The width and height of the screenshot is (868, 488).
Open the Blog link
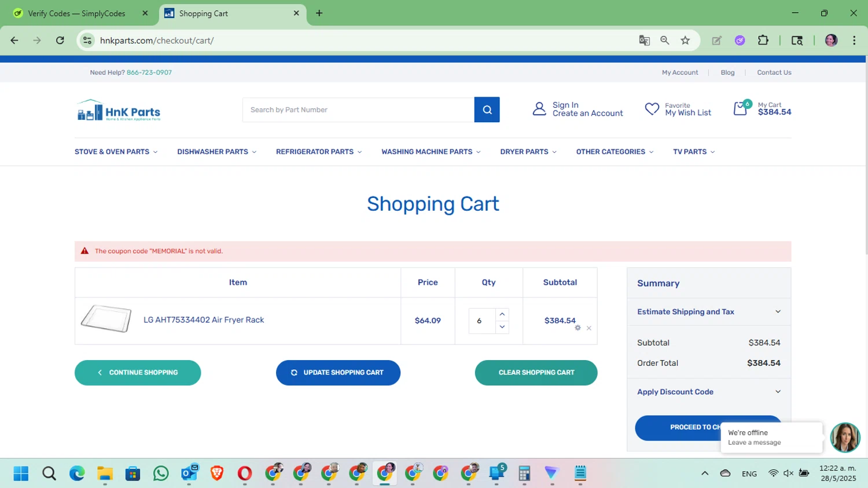727,72
